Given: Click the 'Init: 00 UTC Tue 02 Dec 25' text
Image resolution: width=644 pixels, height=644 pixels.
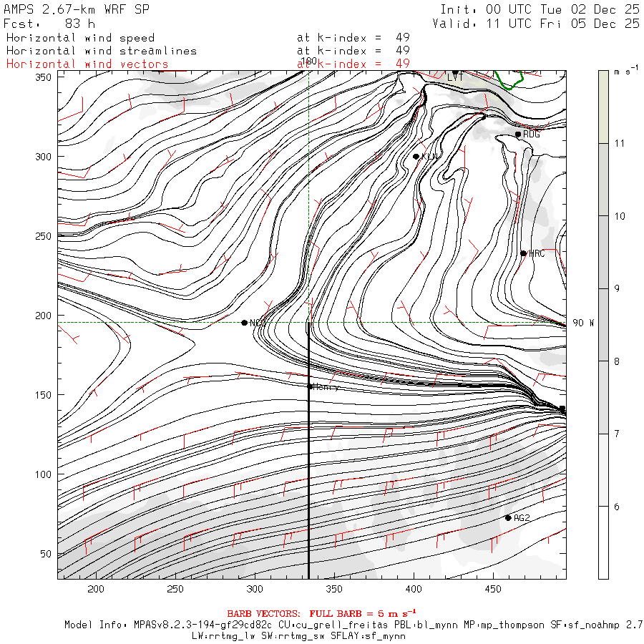Looking at the screenshot, I should point(540,9).
